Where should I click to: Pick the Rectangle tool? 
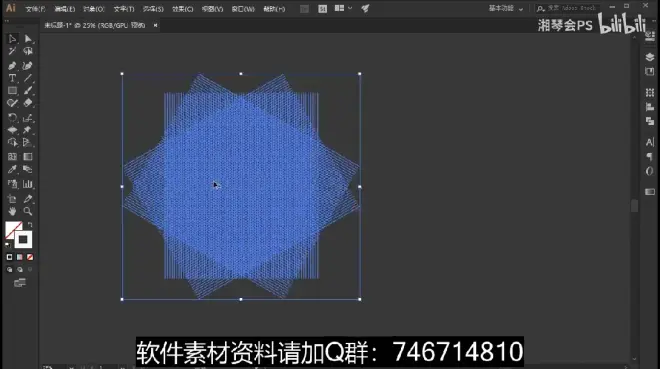(x=12, y=90)
